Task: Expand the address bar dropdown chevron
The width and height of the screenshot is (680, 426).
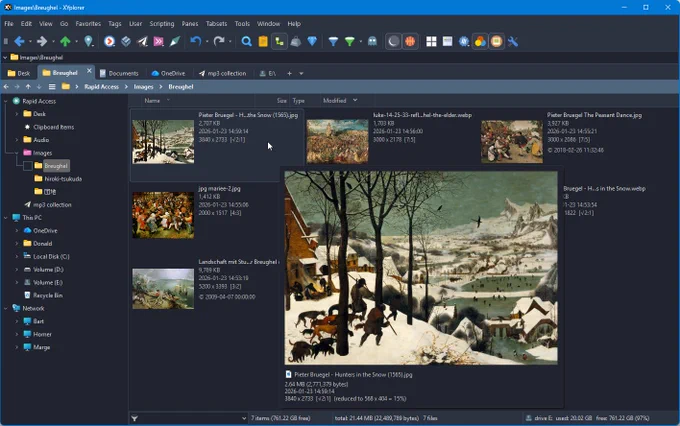Action: click(5, 57)
